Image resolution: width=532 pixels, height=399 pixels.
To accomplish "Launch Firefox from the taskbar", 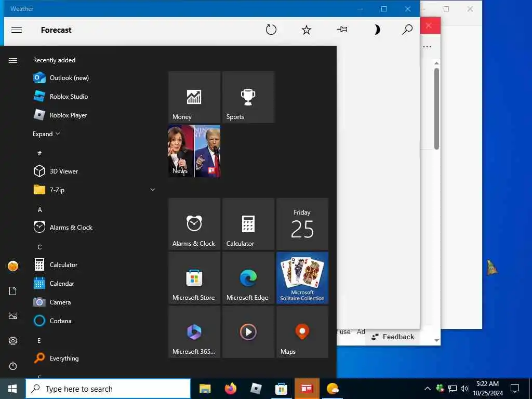I will pyautogui.click(x=230, y=389).
